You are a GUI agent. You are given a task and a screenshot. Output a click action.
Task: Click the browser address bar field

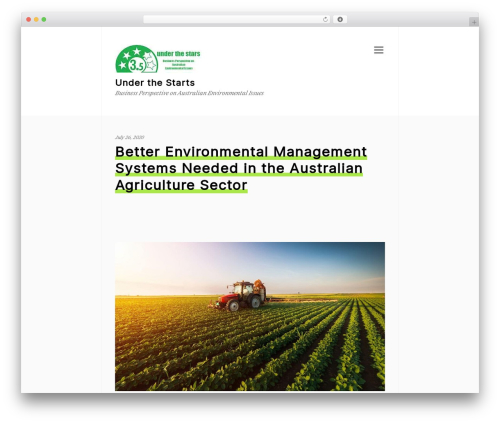[237, 20]
